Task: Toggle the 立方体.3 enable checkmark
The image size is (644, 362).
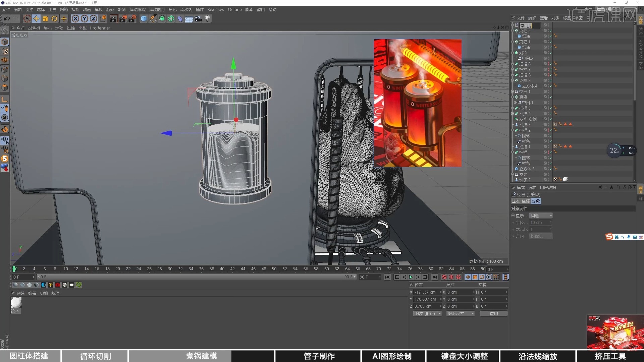Action: (x=551, y=169)
